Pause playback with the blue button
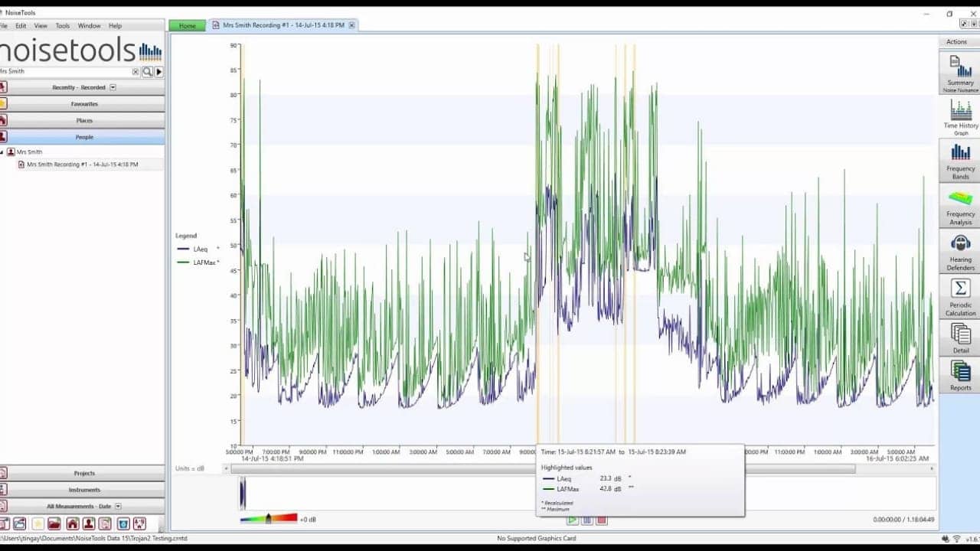Viewport: 980px width, 551px height. [x=587, y=520]
